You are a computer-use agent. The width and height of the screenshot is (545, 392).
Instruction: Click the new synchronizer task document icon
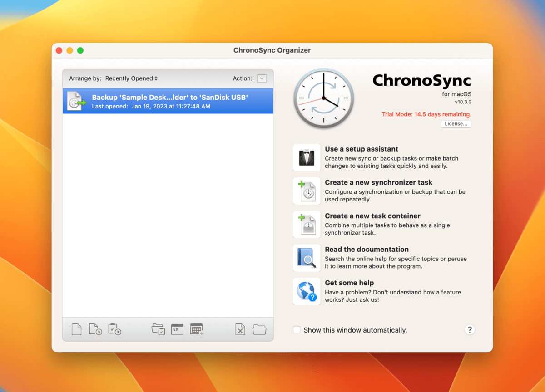307,191
